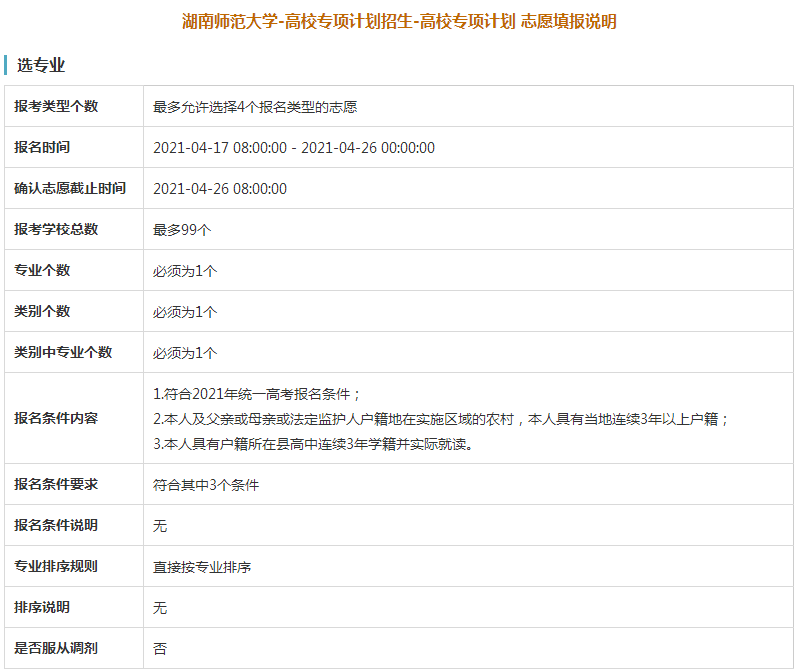Click the value 符合其中3个条件
Screen dimensions: 799x672
206,485
